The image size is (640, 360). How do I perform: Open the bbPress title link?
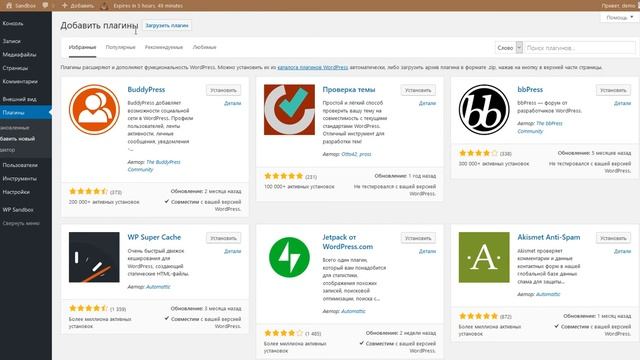[x=530, y=89]
